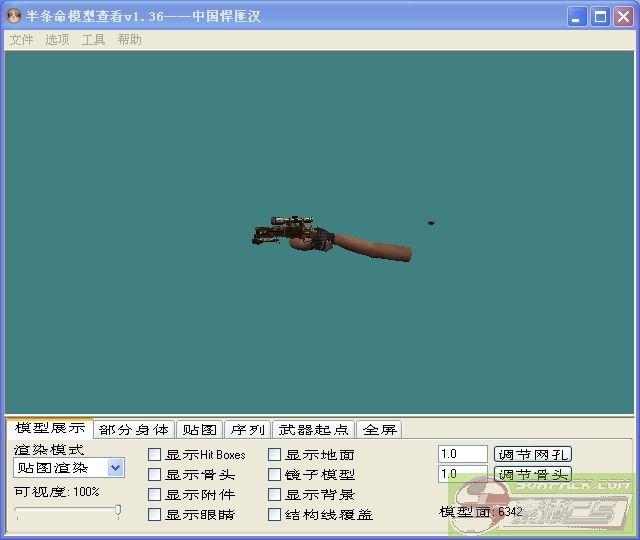Open the 工具 (Tools) menu
The height and width of the screenshot is (540, 640).
pos(93,40)
